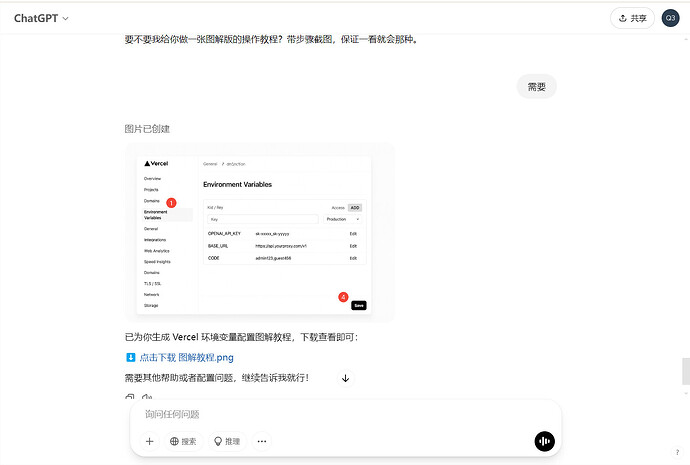Viewport: 690px width, 465px height.
Task: Open the ChatGPT model selector dropdown
Action: click(41, 18)
